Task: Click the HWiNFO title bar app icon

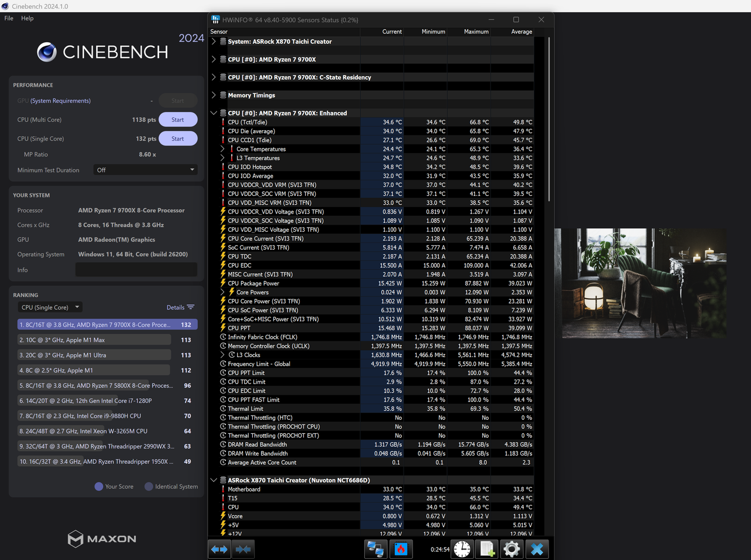Action: 215,19
